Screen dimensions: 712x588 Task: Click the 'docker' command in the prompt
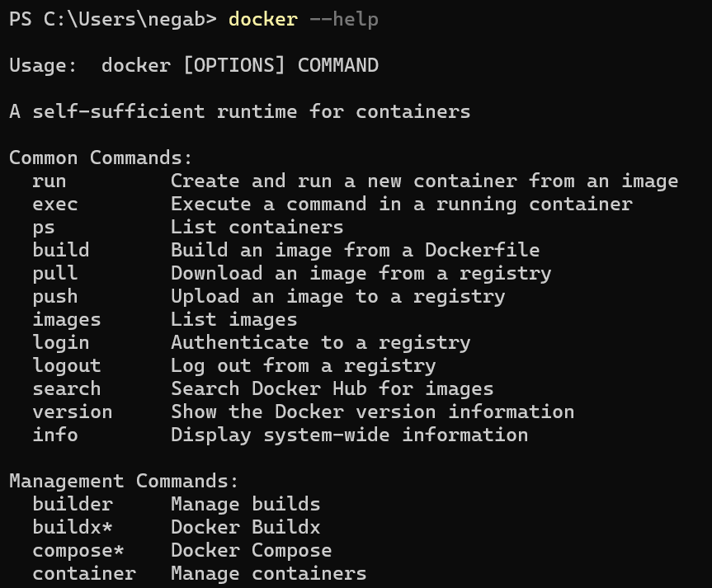pos(262,19)
